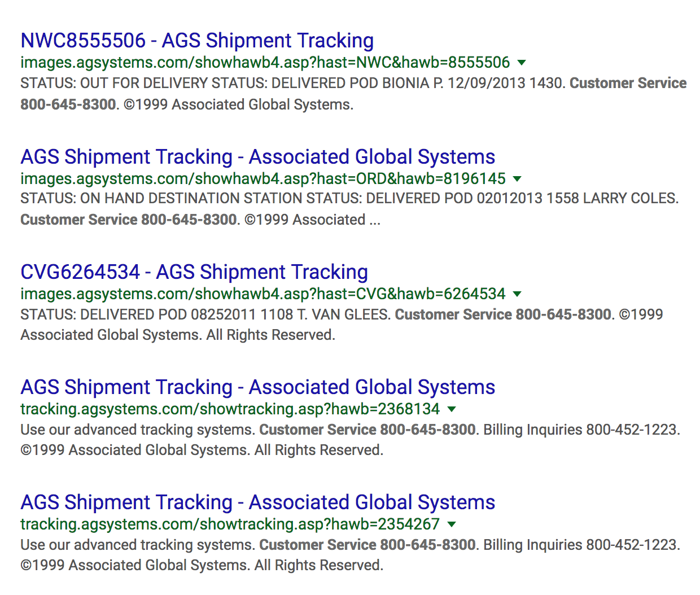Screen dimensions: 700x595
Task: Click the green URL containing hast=CVG
Action: [262, 294]
